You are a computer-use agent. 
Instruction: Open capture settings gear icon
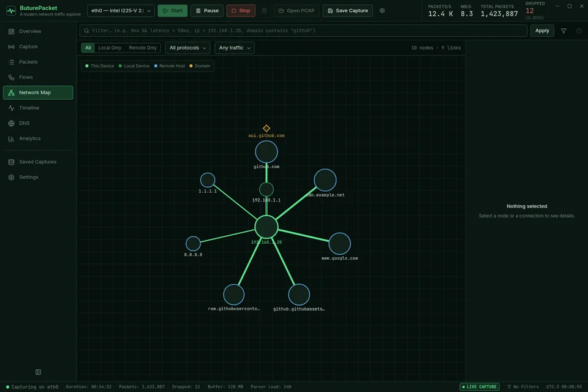(x=382, y=10)
